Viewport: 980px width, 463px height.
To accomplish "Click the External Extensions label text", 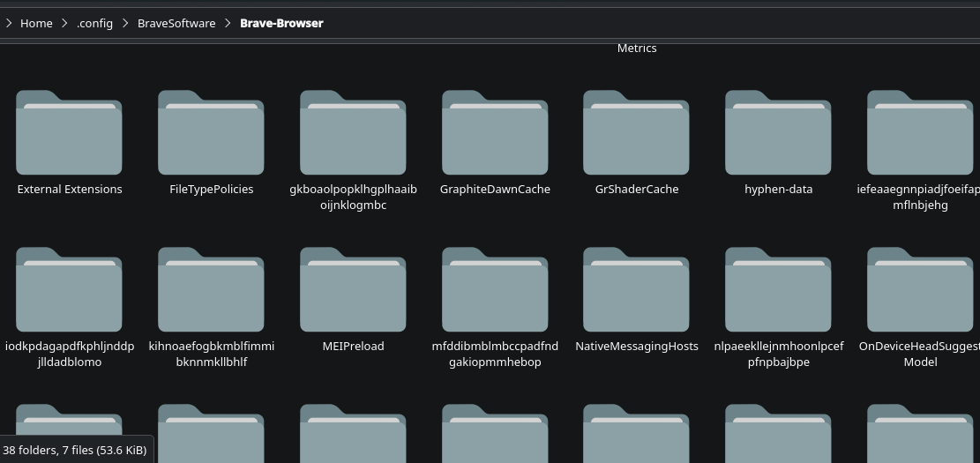I will [70, 190].
